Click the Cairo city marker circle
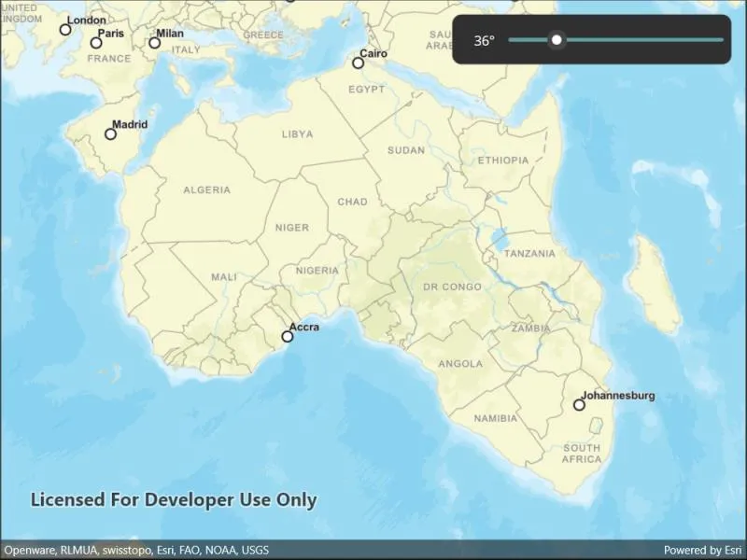Viewport: 747px width, 560px height. click(x=358, y=63)
